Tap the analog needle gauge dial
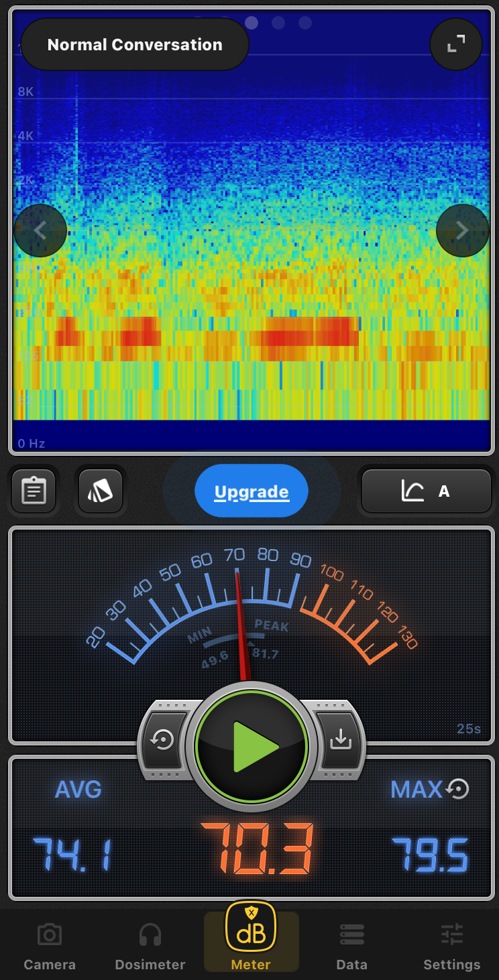 pos(252,603)
